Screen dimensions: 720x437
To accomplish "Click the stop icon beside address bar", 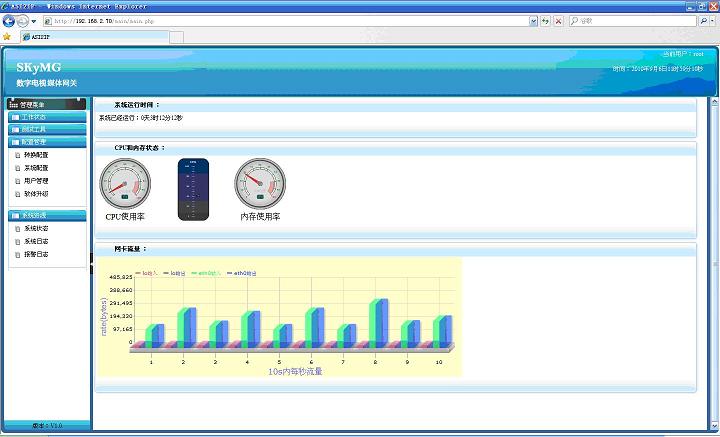I will [x=559, y=20].
